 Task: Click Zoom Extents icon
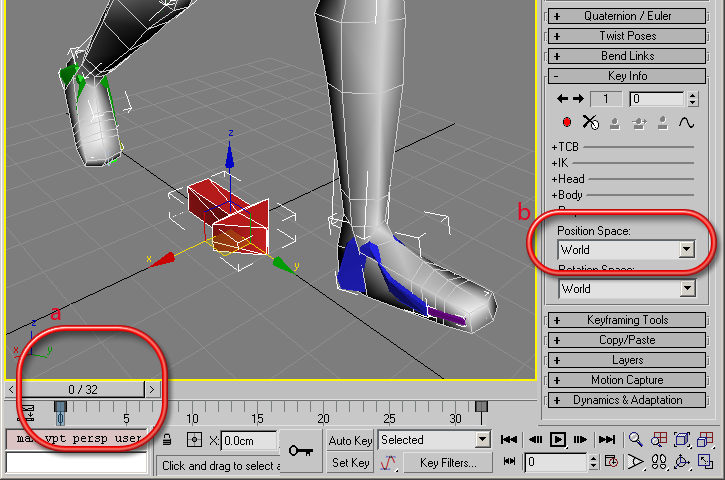(682, 439)
